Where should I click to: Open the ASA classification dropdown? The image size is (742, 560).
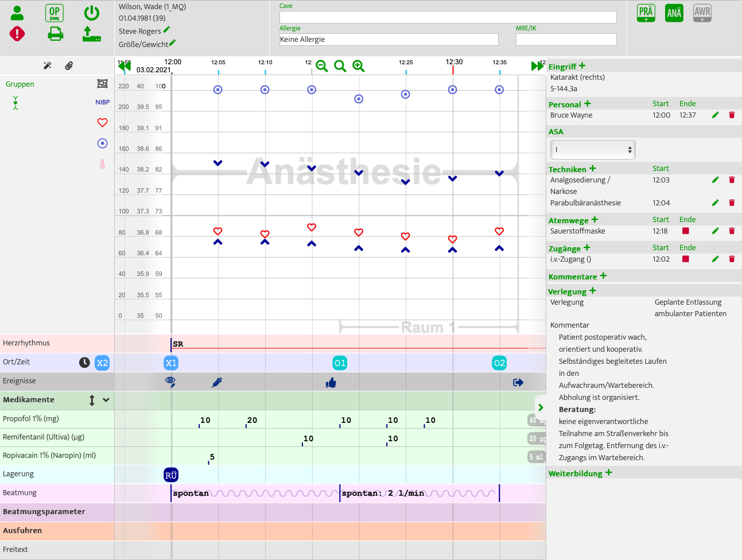click(593, 150)
